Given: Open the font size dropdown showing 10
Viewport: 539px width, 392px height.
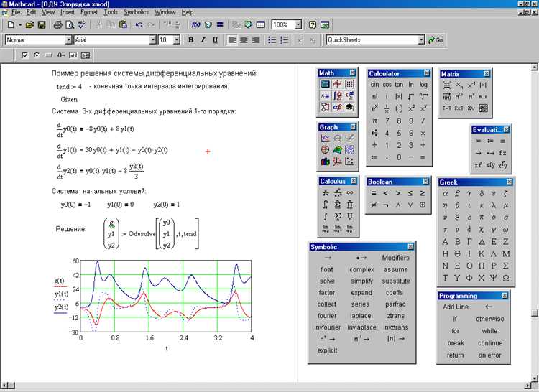Looking at the screenshot, I should 176,39.
